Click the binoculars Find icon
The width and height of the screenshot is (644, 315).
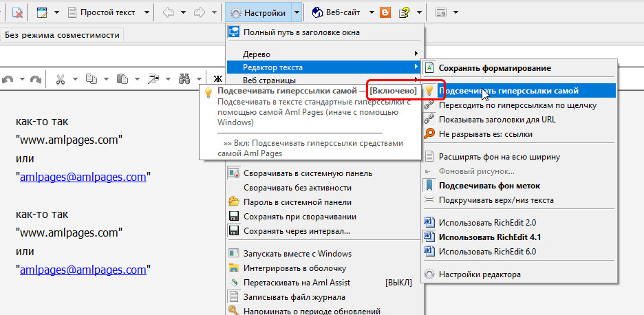pos(184,79)
